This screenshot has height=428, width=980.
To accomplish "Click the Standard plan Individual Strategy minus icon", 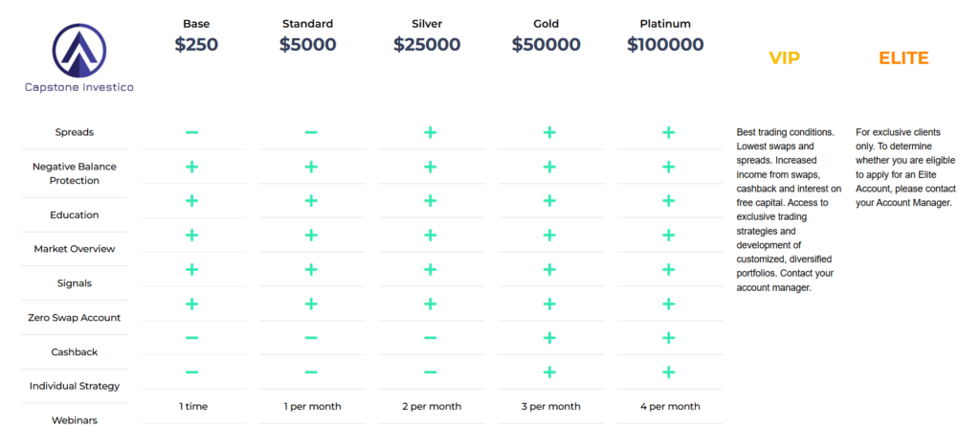I will click(311, 372).
